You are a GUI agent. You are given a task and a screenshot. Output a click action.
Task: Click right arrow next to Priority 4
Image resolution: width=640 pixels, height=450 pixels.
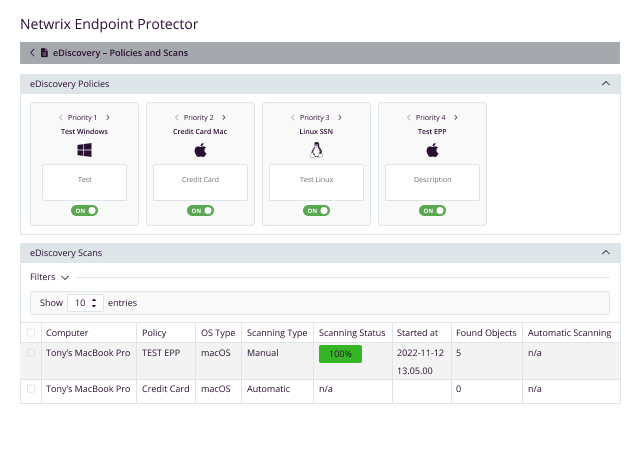pyautogui.click(x=456, y=118)
